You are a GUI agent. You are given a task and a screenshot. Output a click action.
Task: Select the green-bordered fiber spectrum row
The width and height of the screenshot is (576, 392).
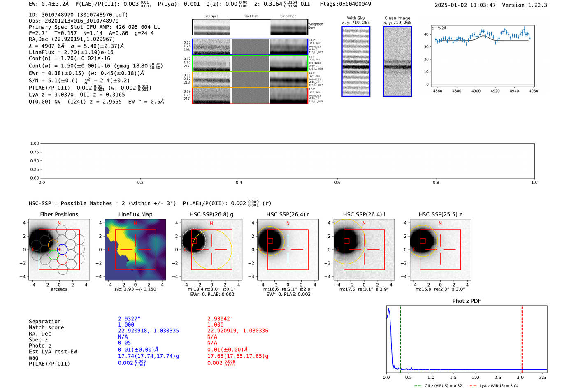point(250,63)
